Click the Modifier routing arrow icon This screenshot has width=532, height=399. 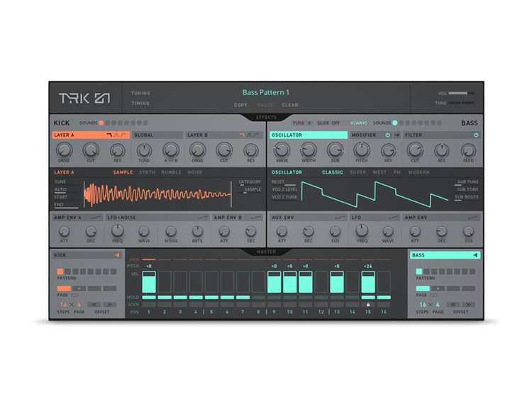click(x=397, y=135)
